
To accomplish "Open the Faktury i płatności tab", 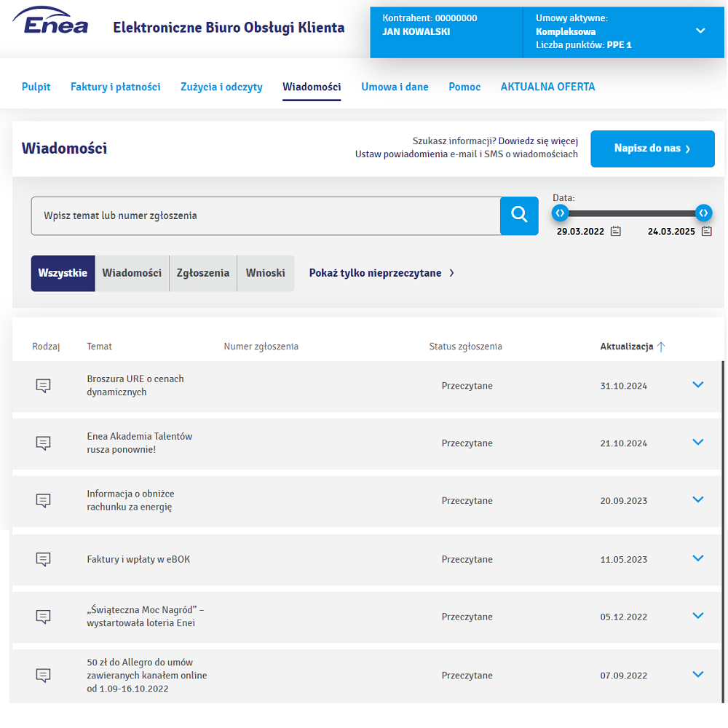I will 115,87.
